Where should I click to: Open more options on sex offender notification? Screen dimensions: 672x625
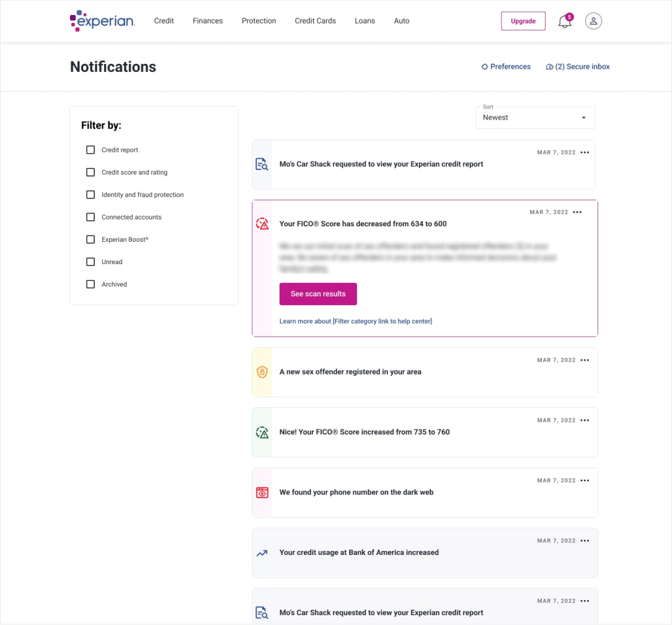pos(585,360)
